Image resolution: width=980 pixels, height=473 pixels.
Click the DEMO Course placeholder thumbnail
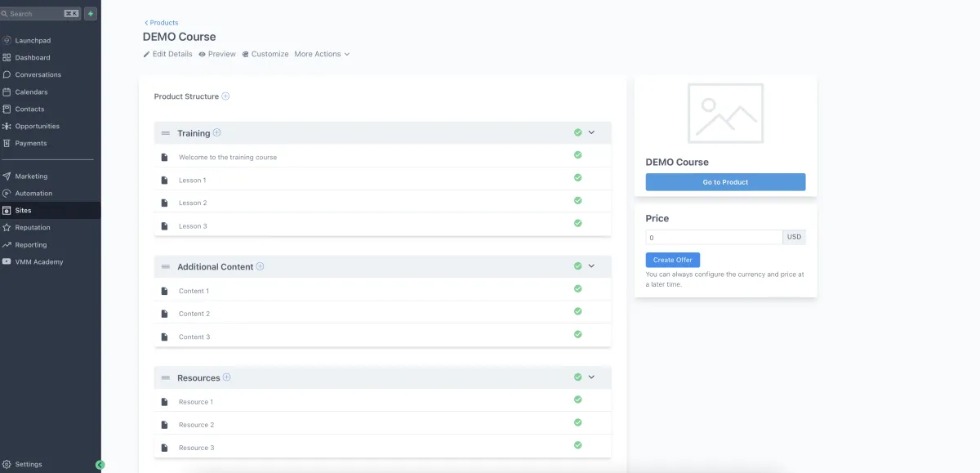725,113
